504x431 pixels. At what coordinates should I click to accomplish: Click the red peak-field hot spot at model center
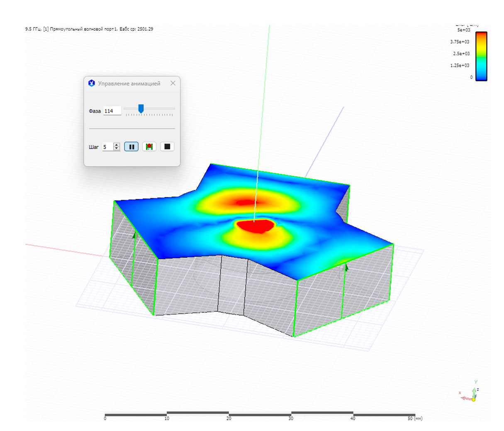tap(255, 226)
